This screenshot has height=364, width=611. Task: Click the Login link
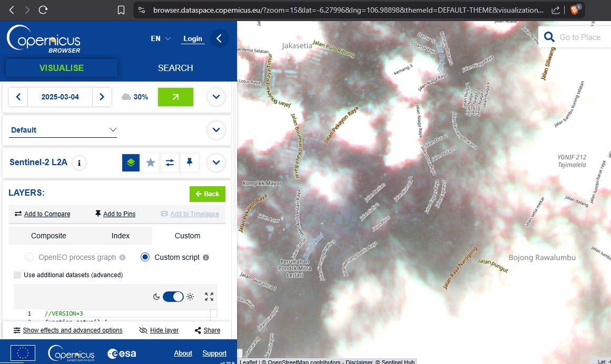coord(193,38)
